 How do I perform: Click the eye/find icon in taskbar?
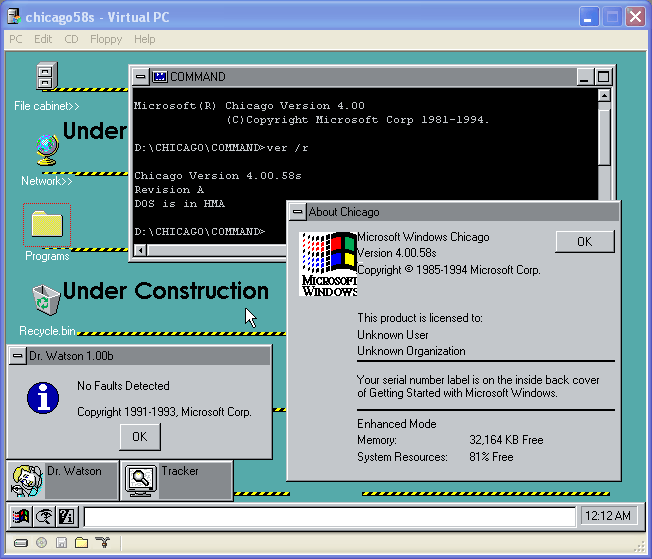click(x=44, y=517)
